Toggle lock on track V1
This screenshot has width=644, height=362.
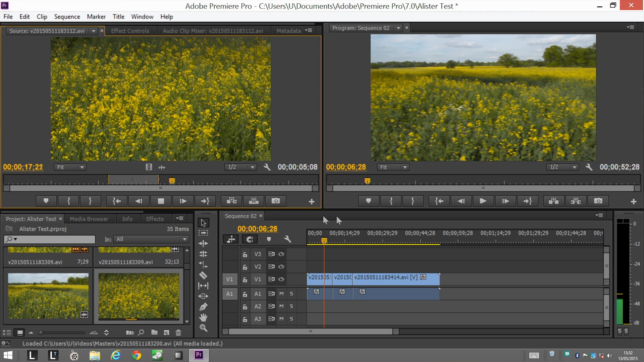coord(245,280)
